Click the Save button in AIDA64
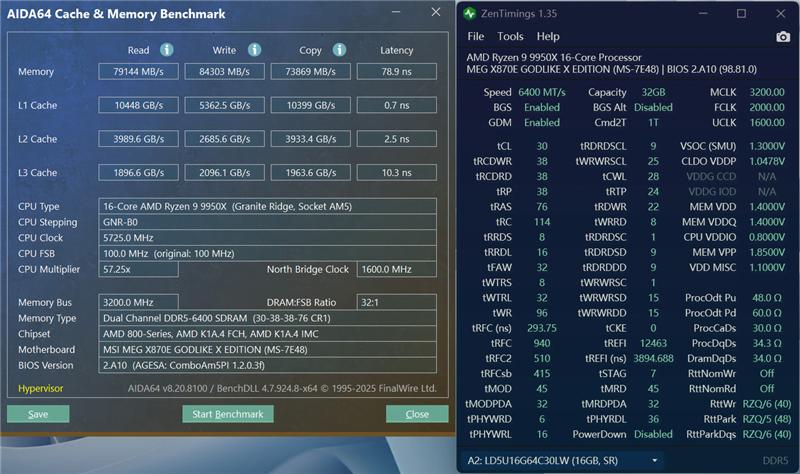Image resolution: width=800 pixels, height=474 pixels. [38, 414]
